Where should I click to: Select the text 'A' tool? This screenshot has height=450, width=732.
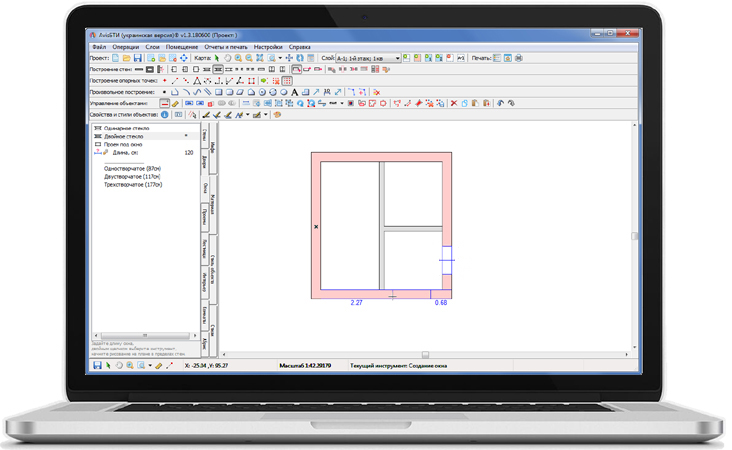pos(294,92)
